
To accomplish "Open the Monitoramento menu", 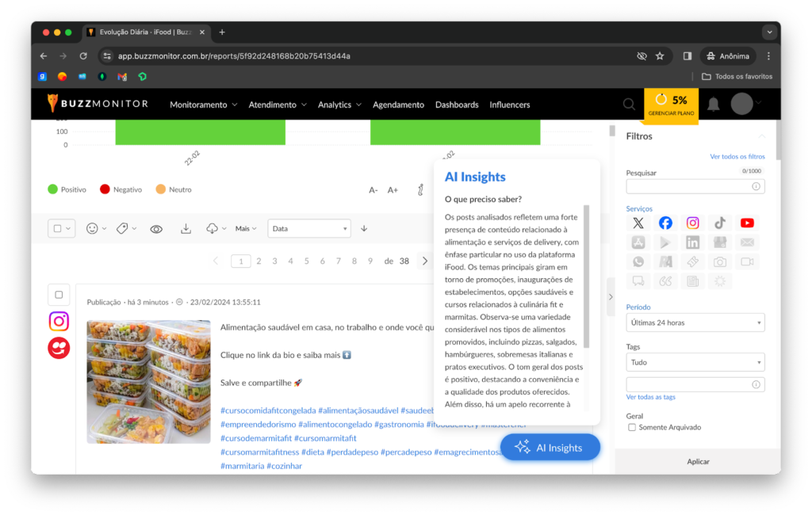I will point(203,105).
